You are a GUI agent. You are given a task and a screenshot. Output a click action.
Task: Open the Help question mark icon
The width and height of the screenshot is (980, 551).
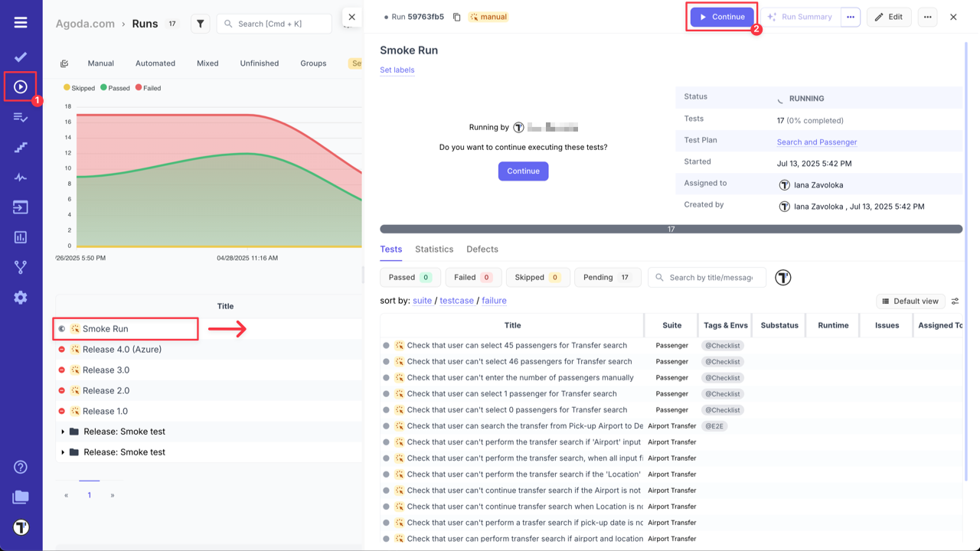pyautogui.click(x=20, y=467)
